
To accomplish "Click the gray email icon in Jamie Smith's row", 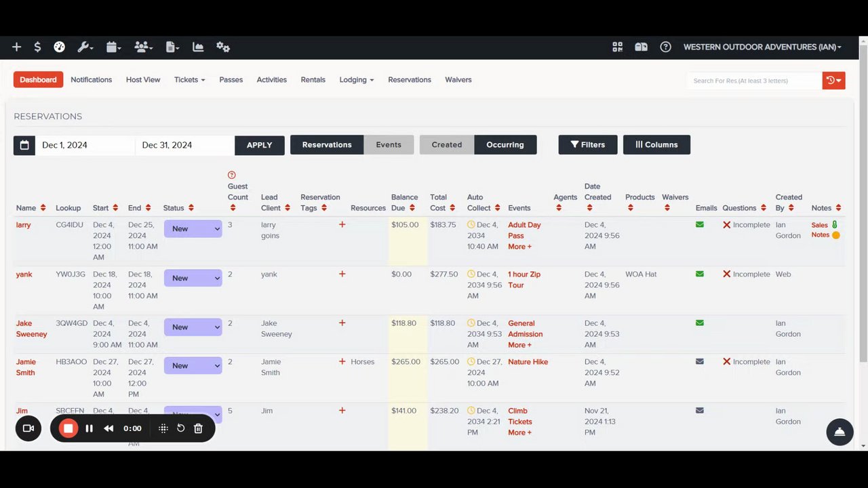I will pyautogui.click(x=700, y=361).
